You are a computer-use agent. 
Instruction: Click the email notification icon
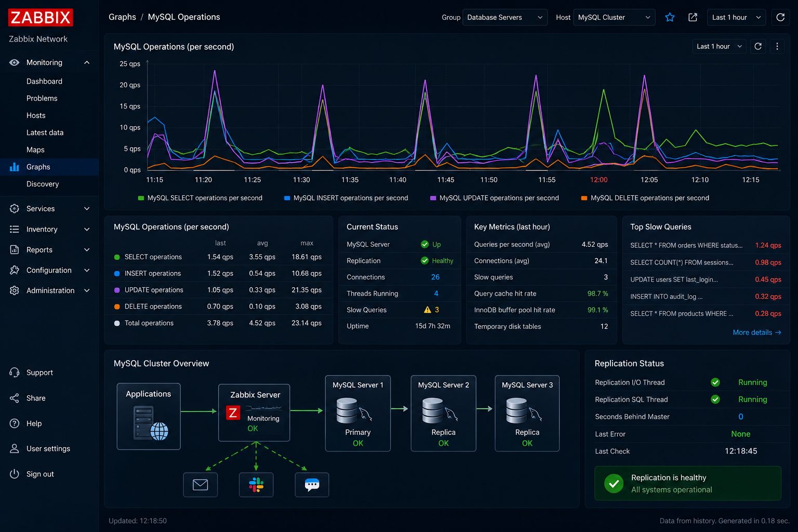[201, 485]
